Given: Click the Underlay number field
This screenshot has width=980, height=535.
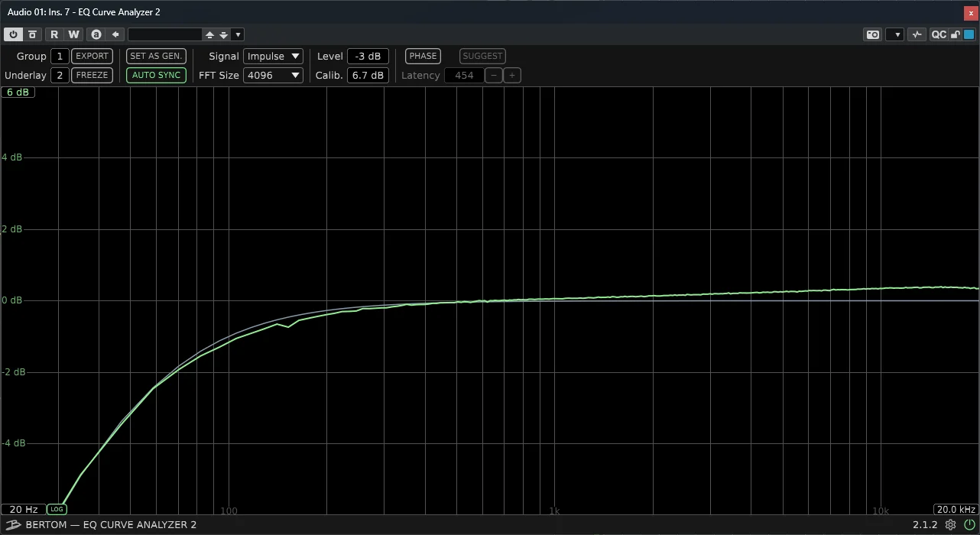Looking at the screenshot, I should (60, 75).
